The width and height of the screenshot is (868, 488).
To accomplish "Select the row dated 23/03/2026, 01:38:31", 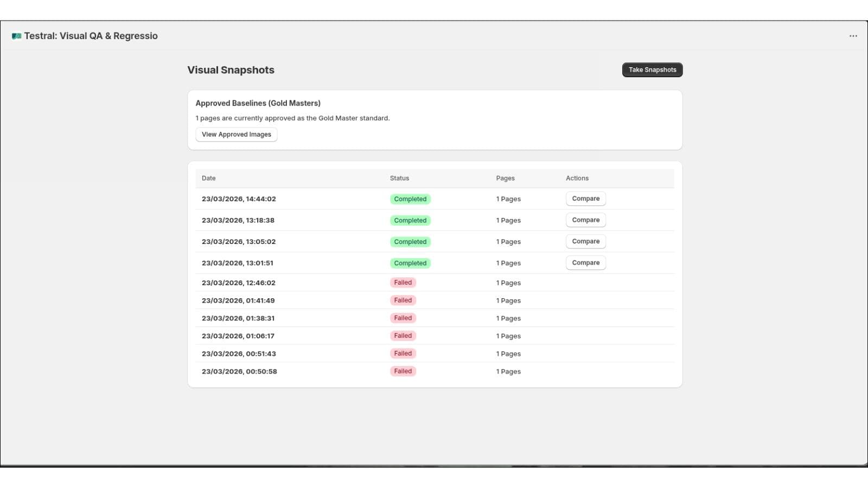I will point(435,318).
